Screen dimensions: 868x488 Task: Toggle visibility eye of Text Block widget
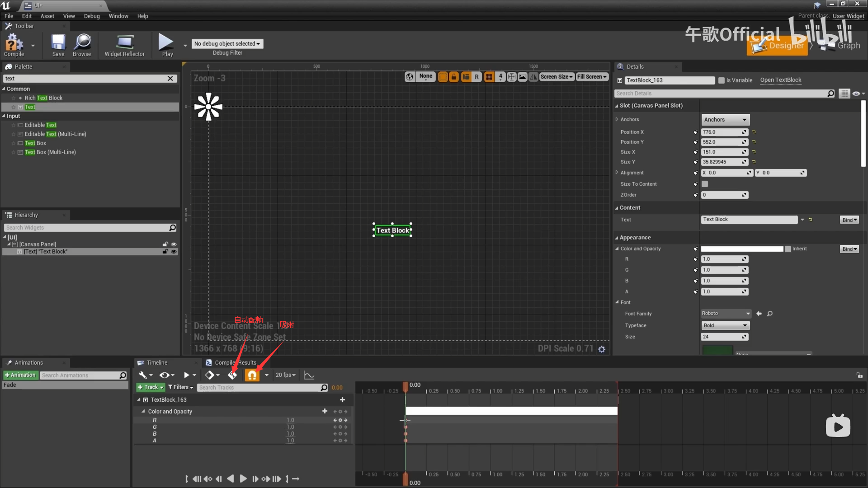[x=174, y=252]
